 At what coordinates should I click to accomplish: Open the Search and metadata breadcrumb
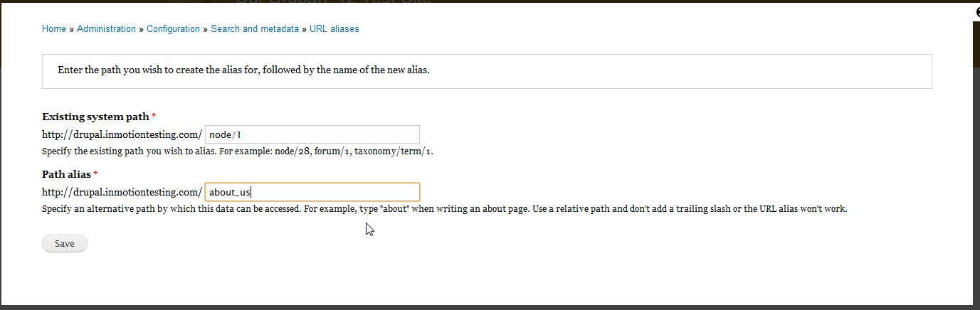click(x=255, y=29)
